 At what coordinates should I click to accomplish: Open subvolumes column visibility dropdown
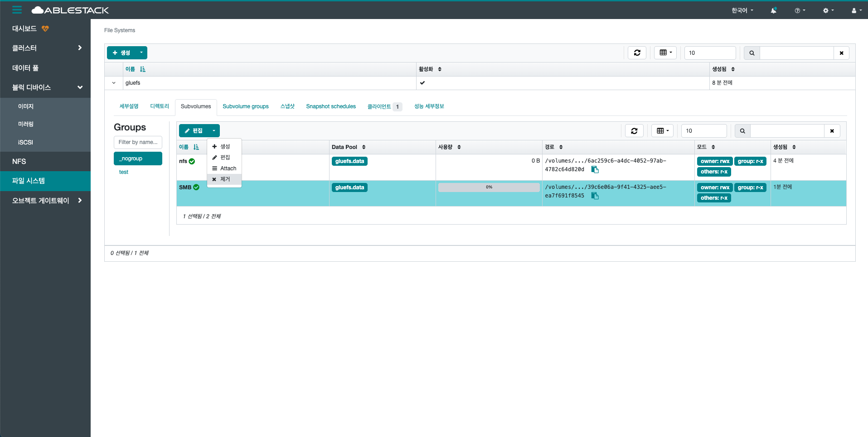[662, 131]
